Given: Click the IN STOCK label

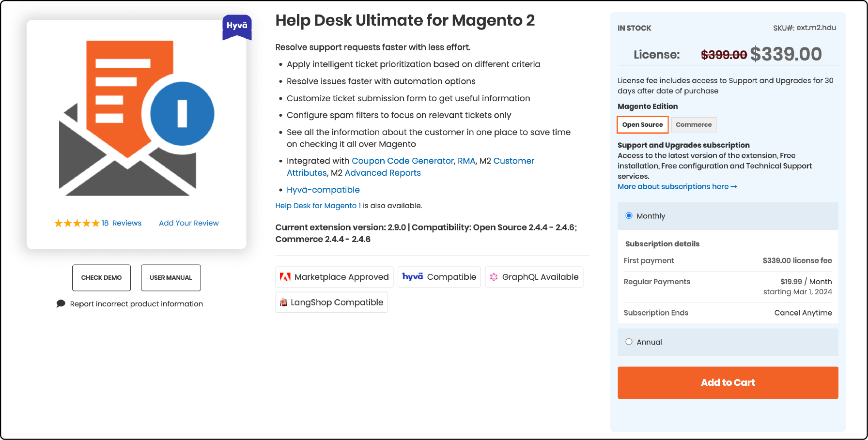Looking at the screenshot, I should (635, 28).
